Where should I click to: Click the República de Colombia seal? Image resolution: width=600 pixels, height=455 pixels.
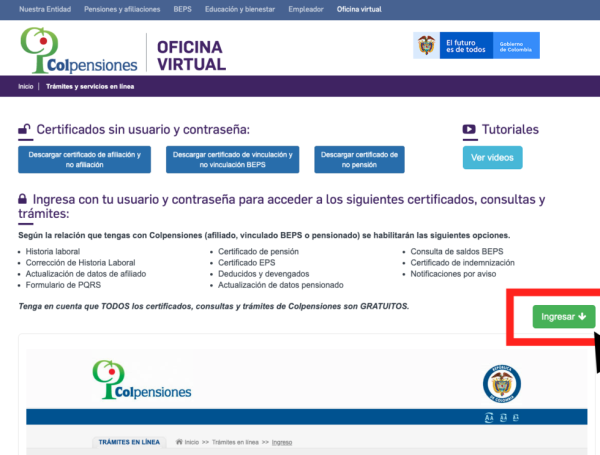(x=502, y=384)
